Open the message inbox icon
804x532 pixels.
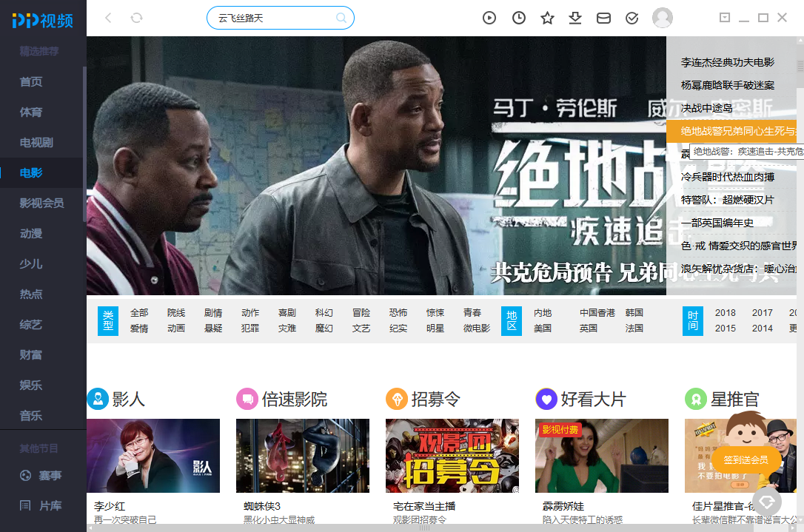tap(603, 18)
